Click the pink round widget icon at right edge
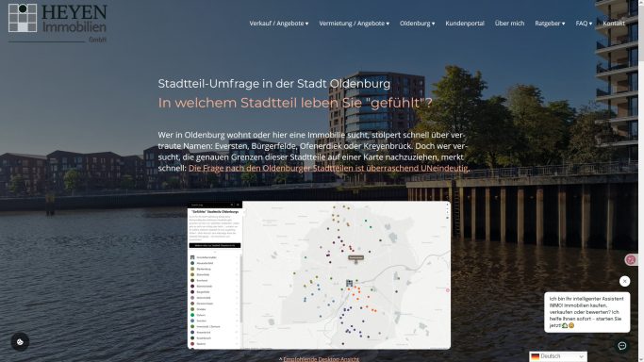This screenshot has width=644, height=362. [631, 260]
